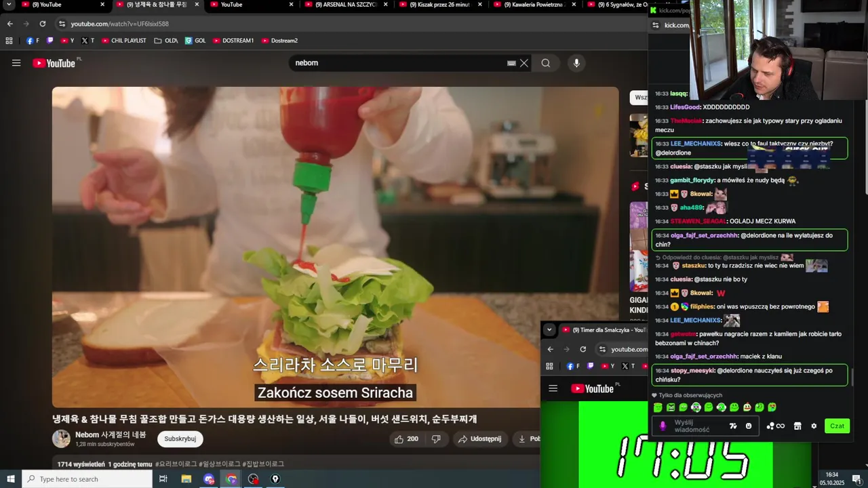Click the purple microphone in chat box
This screenshot has width=868, height=488.
663,426
